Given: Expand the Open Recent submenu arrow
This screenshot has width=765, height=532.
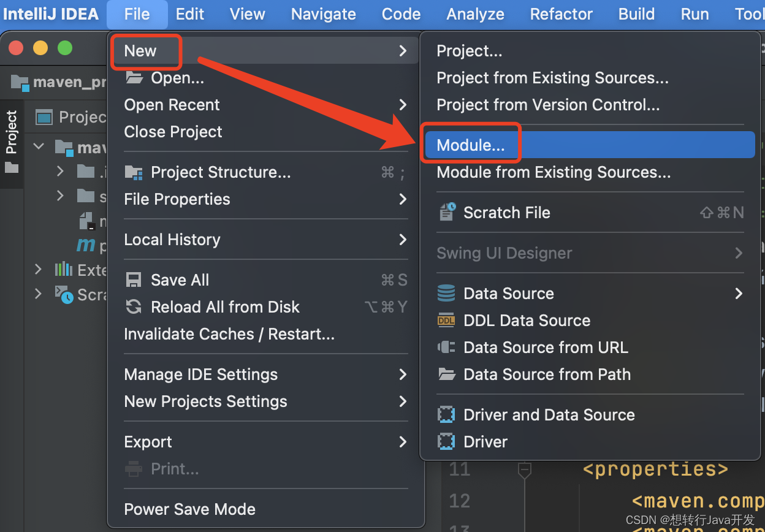Looking at the screenshot, I should pos(403,105).
